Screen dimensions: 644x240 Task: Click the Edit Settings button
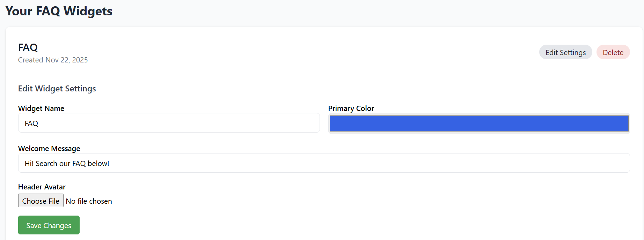coord(565,52)
